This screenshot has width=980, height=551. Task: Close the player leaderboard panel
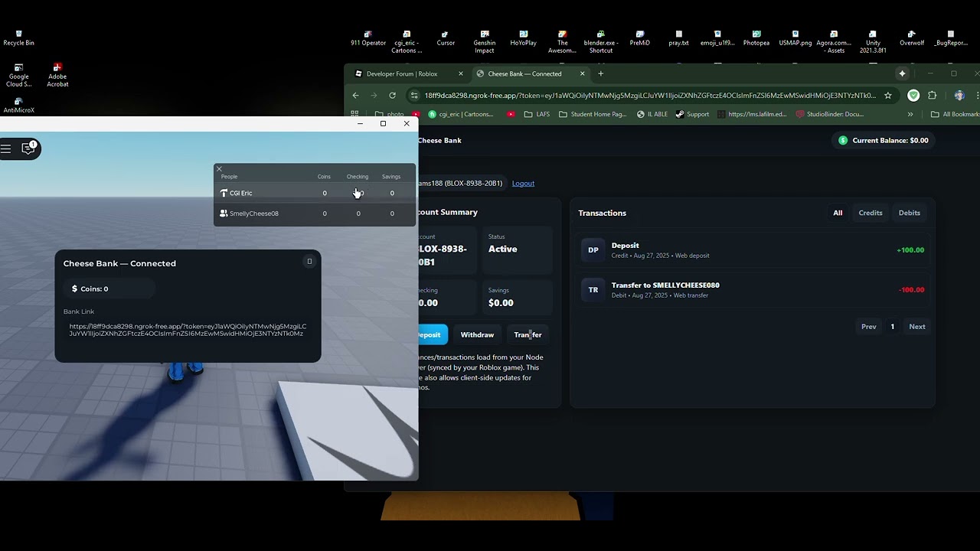click(x=219, y=169)
